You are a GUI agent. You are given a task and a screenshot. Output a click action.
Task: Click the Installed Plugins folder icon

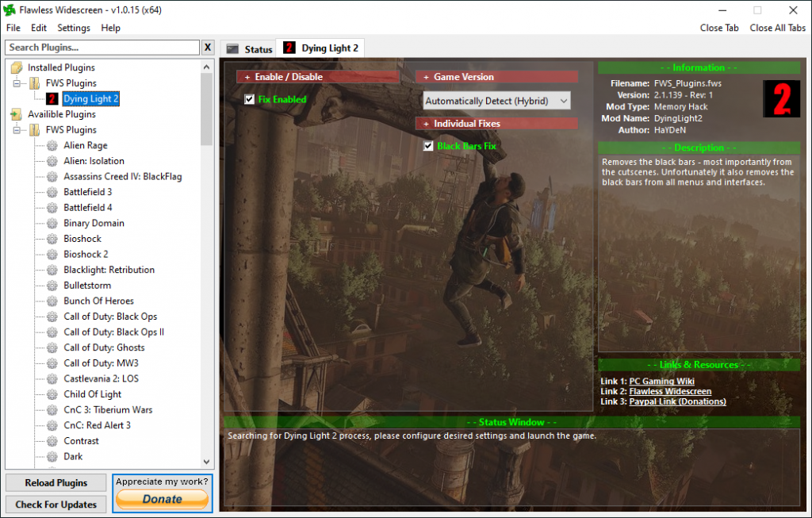pos(17,67)
